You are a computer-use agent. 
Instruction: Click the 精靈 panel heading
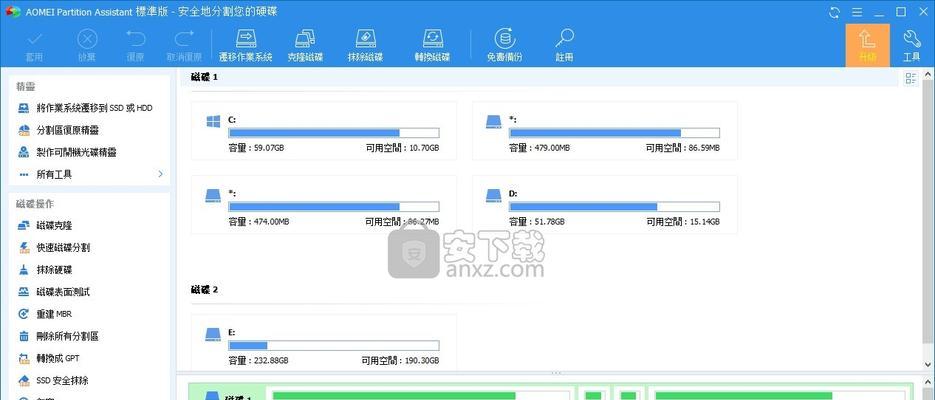(25, 86)
